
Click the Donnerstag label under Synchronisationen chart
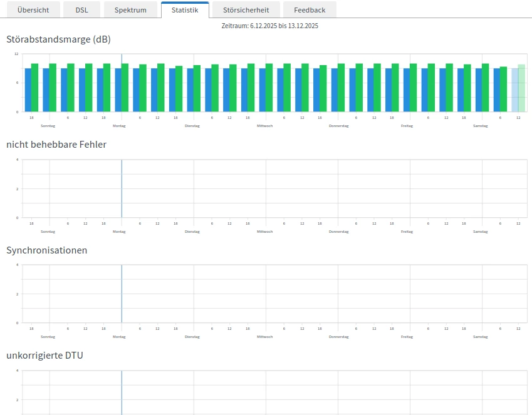pos(338,337)
